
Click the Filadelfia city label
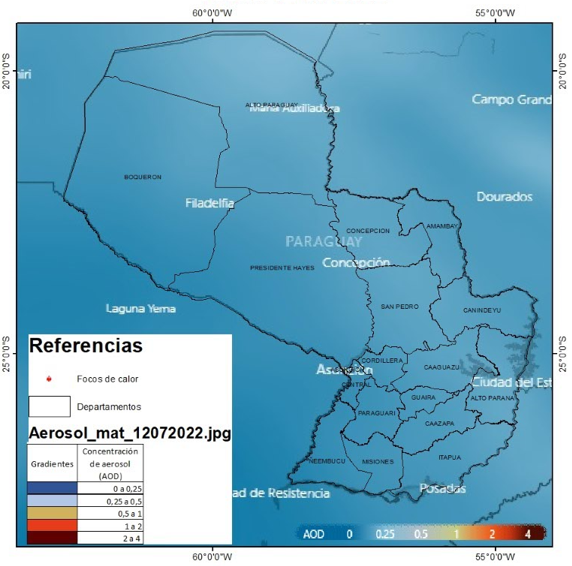click(x=210, y=203)
